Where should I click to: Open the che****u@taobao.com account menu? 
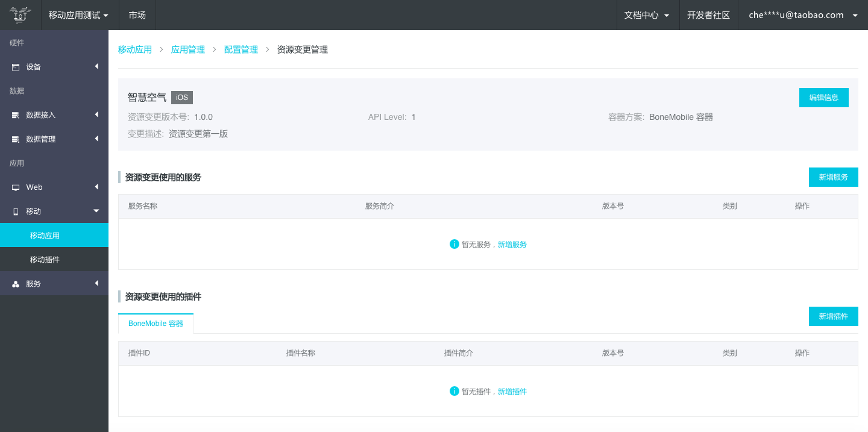(x=802, y=15)
